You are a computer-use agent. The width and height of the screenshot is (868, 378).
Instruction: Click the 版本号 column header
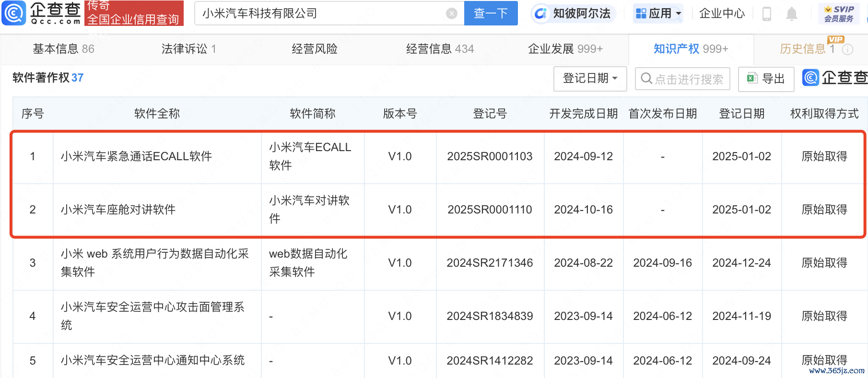coord(400,114)
